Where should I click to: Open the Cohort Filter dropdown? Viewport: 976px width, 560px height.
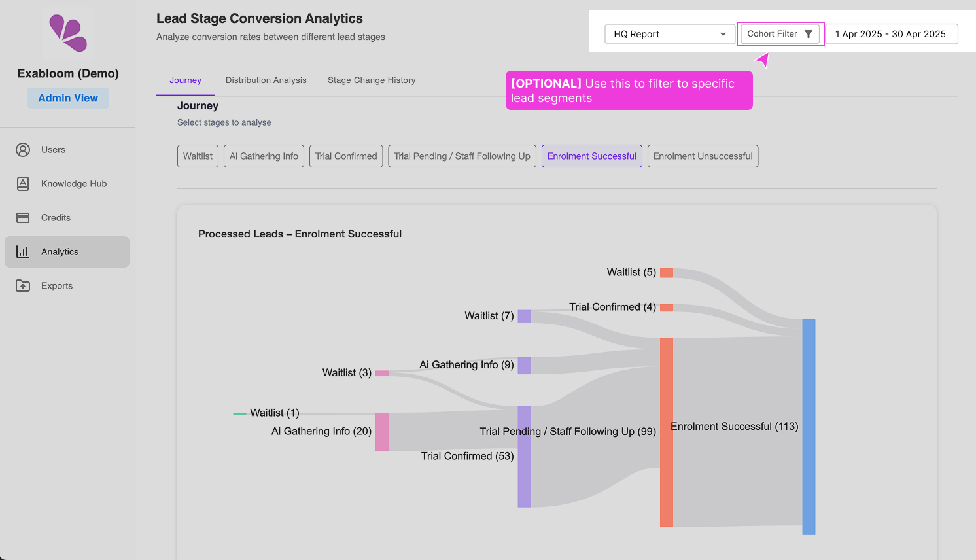[779, 34]
